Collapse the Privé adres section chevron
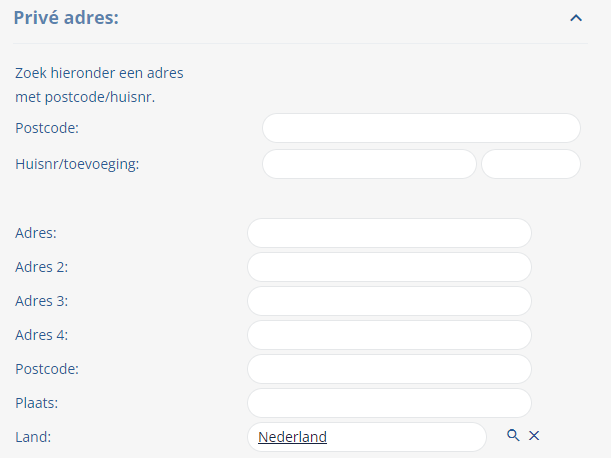 (576, 18)
